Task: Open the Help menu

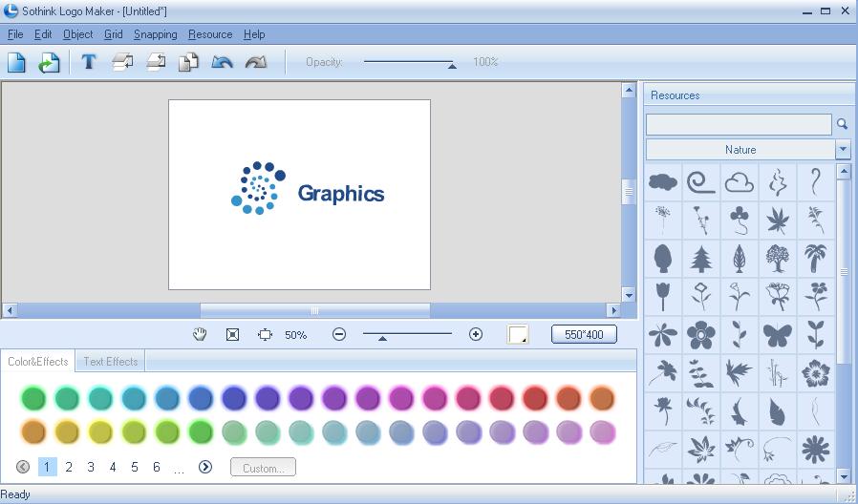Action: tap(254, 34)
